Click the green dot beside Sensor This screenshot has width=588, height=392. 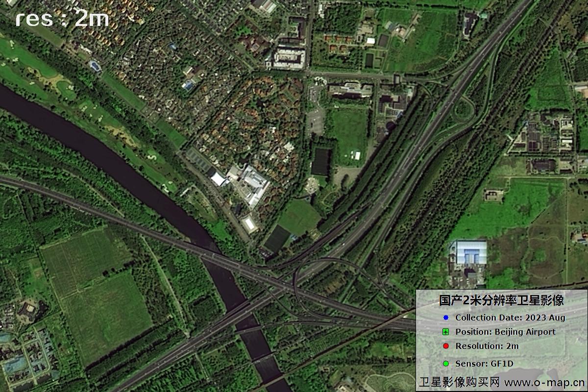[x=445, y=364]
